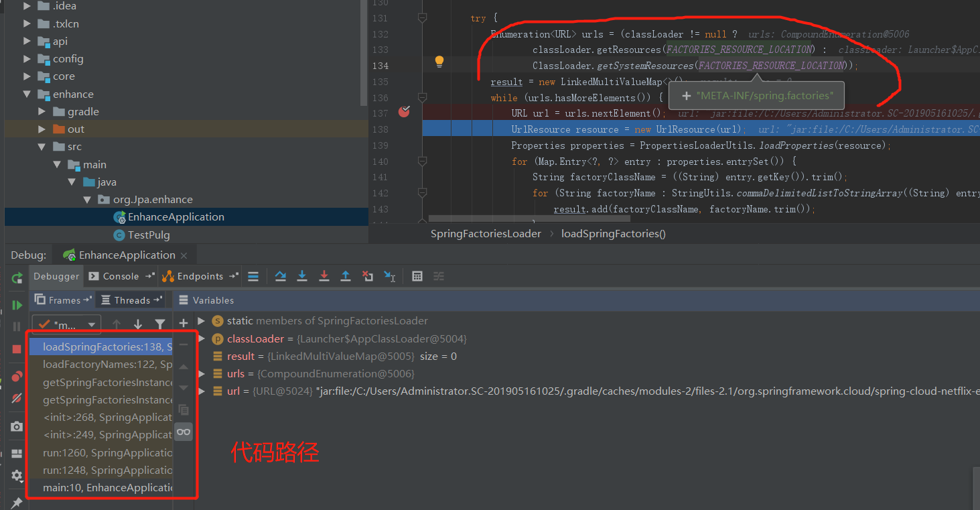This screenshot has height=510, width=980.
Task: Click the Trace Current Stream Chain icon
Action: tap(439, 276)
